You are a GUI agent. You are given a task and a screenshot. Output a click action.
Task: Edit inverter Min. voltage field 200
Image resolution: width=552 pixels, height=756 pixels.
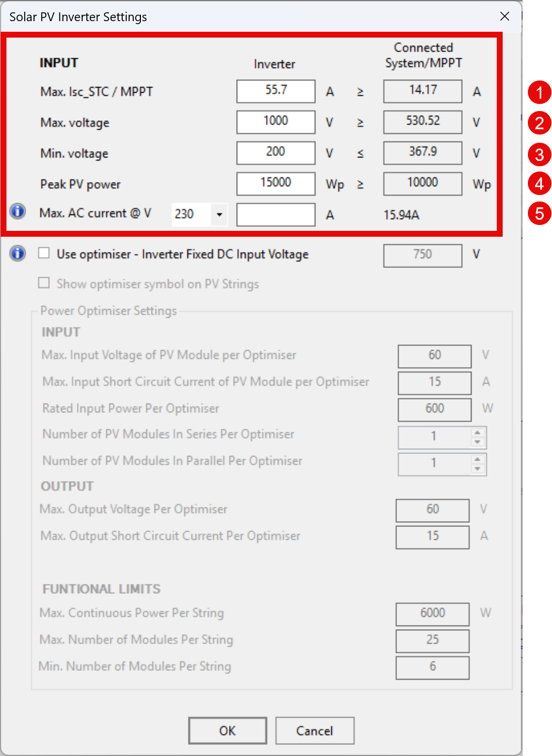[276, 153]
